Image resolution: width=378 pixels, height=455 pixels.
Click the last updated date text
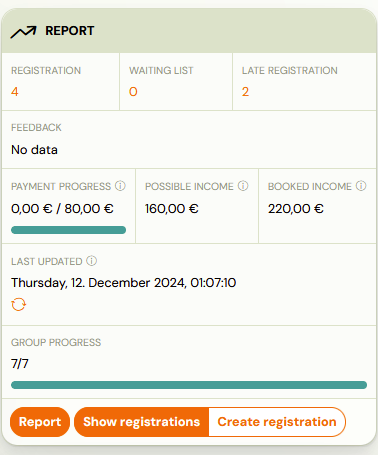click(x=124, y=283)
